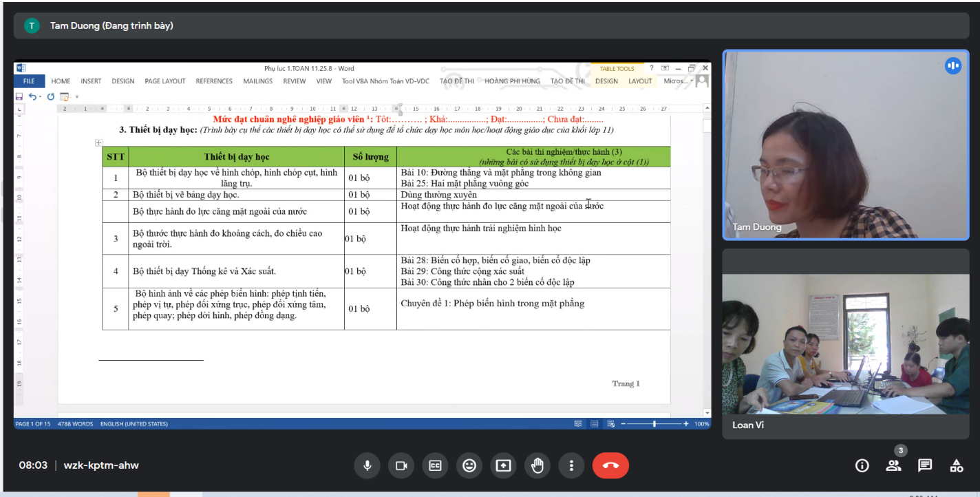Toggle the camera on/off button
980x497 pixels.
click(401, 465)
